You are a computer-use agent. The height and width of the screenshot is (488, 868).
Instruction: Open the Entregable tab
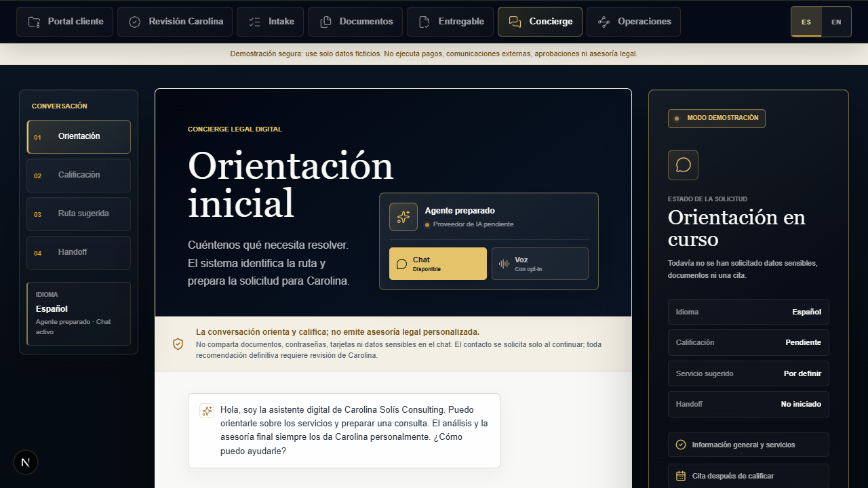coord(450,22)
